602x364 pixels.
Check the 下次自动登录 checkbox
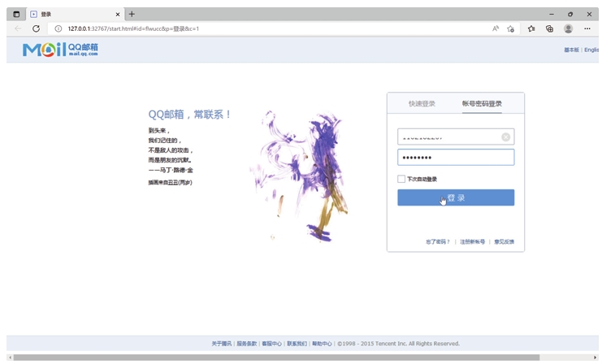401,179
